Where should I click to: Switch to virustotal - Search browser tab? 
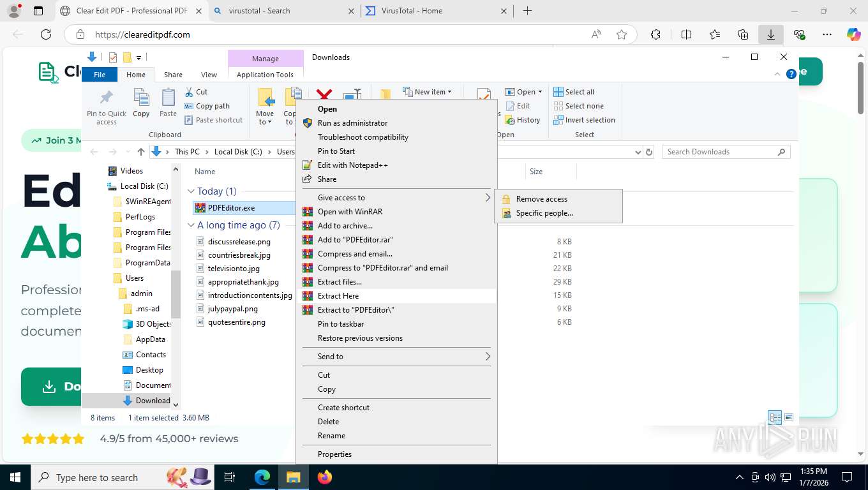pos(283,11)
